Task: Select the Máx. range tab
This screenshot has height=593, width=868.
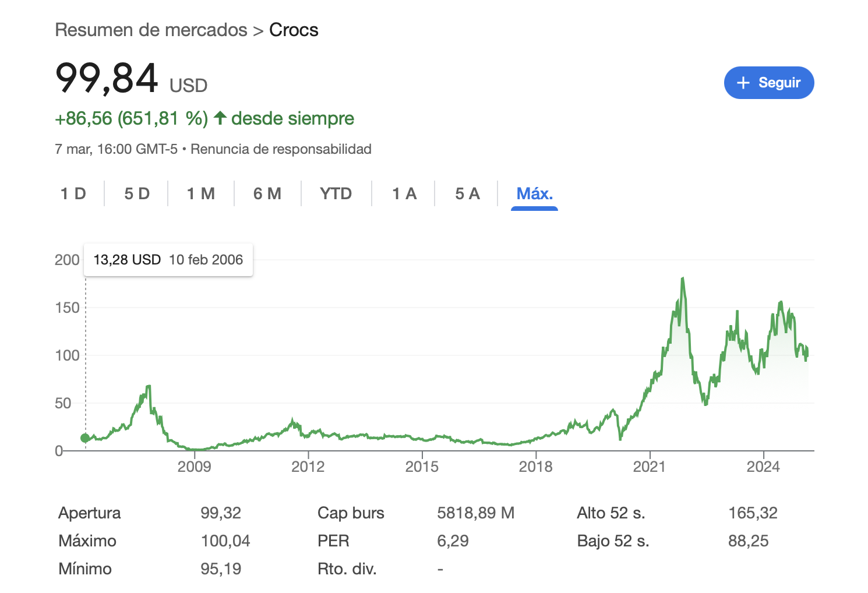Action: pos(534,193)
